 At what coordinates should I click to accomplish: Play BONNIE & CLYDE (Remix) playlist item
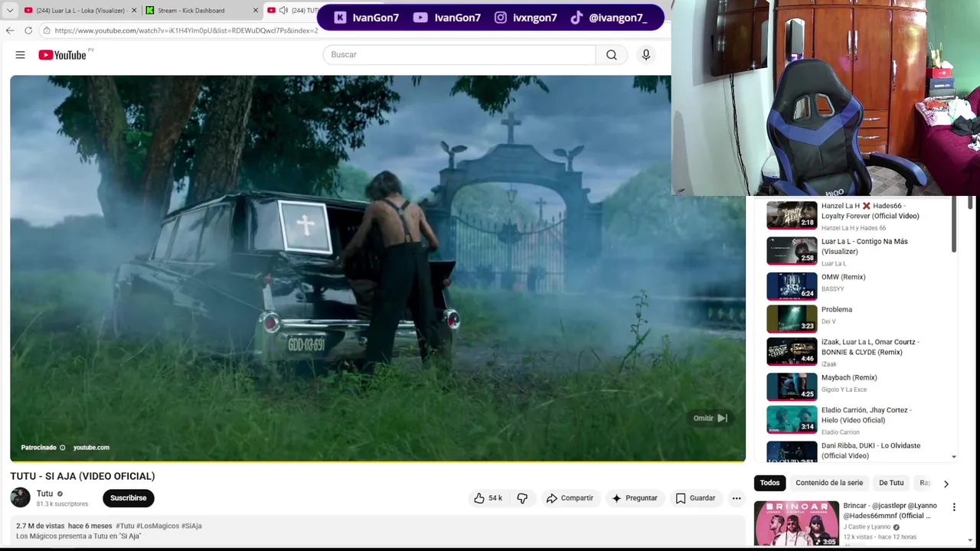click(x=856, y=352)
